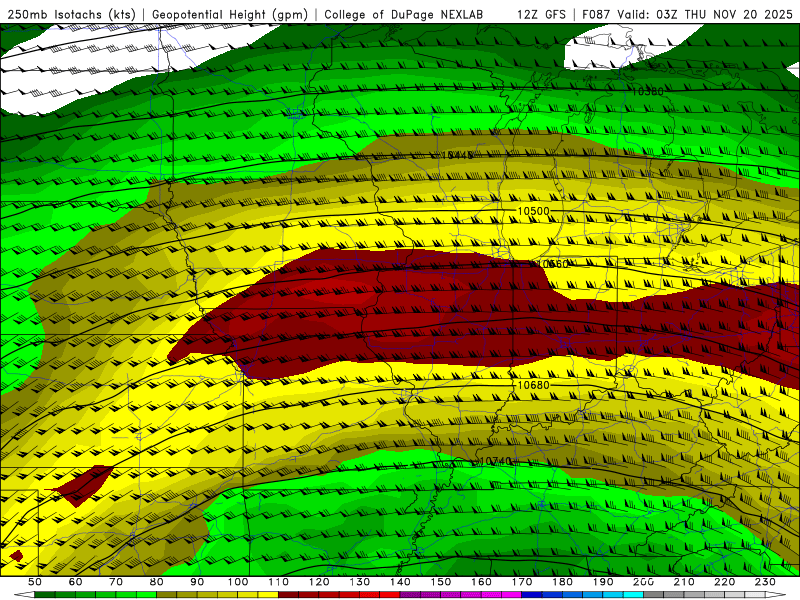
Task: Click the 190 value on the color scale
Action: click(x=603, y=582)
